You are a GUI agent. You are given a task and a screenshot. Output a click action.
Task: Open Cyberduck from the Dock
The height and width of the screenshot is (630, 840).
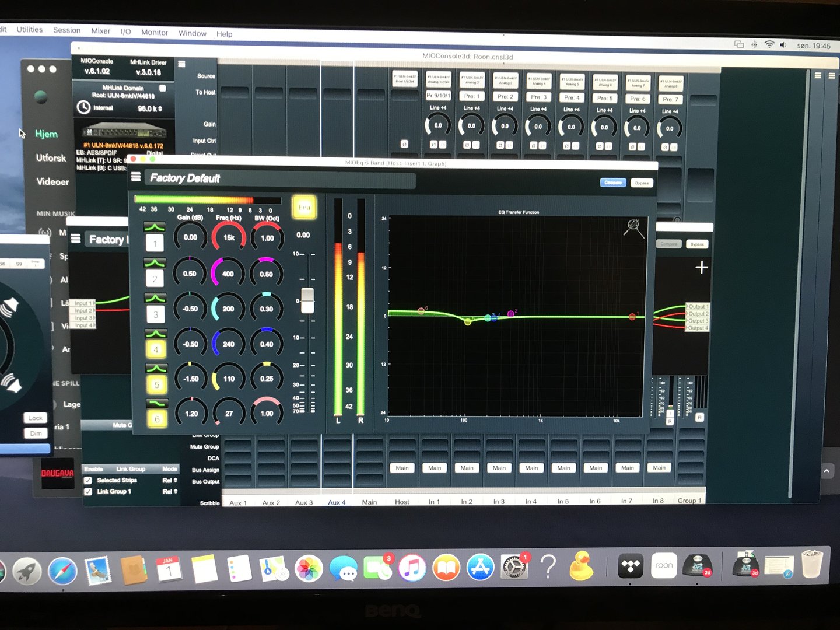(x=582, y=565)
